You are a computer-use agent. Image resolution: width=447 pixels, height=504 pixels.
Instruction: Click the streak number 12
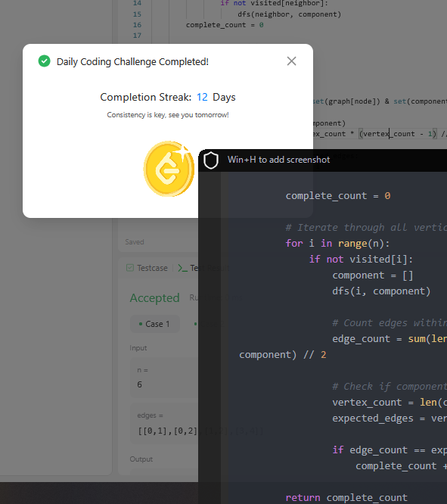[x=202, y=97]
